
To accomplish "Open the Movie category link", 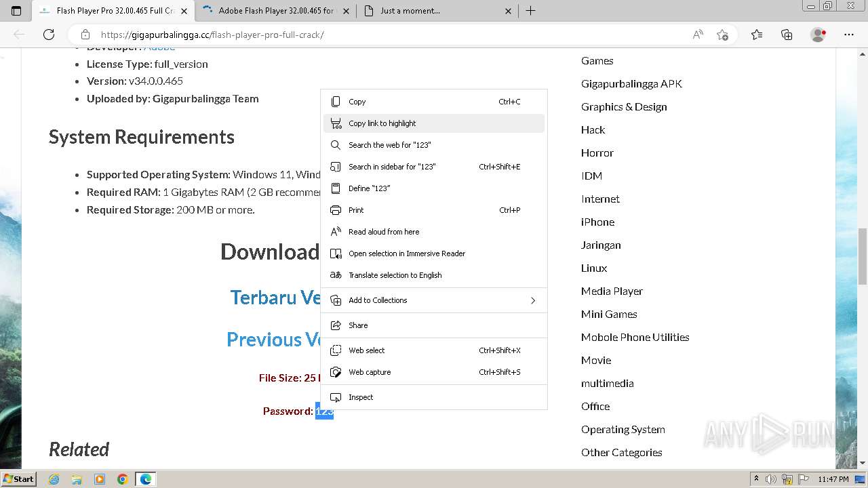I will tap(596, 361).
